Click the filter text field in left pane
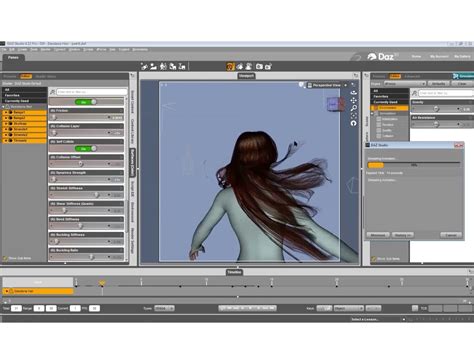The width and height of the screenshot is (474, 364). (x=92, y=92)
